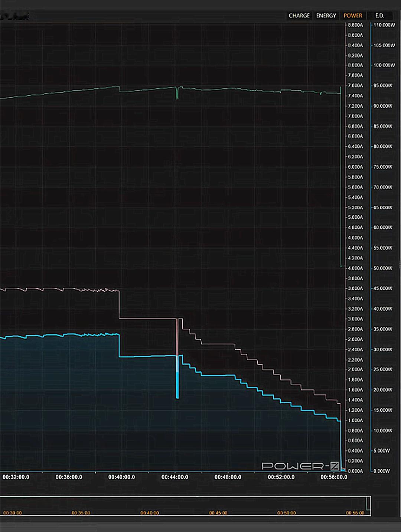Viewport: 401px width, 532px height.
Task: Select the POWER tab
Action: [x=353, y=16]
